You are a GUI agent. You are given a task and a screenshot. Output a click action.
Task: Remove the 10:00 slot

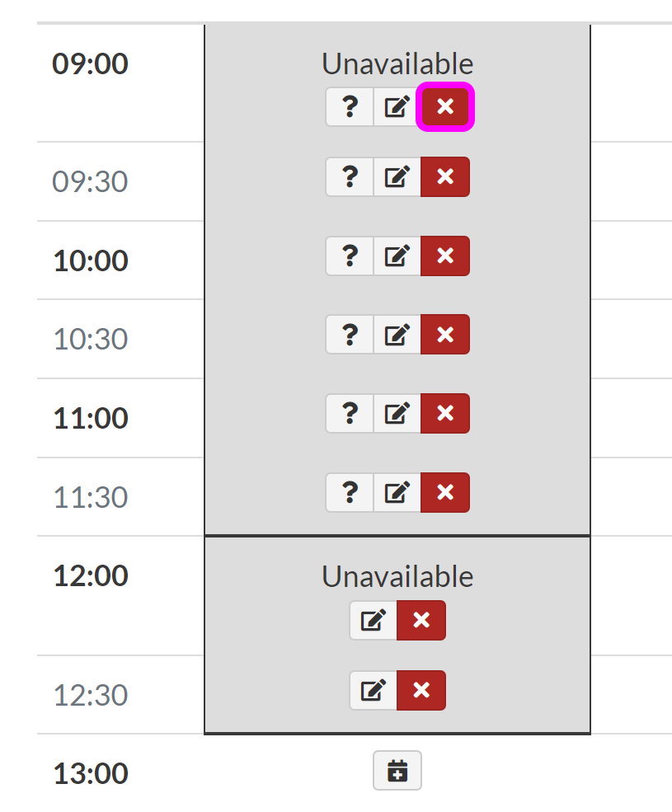(445, 256)
